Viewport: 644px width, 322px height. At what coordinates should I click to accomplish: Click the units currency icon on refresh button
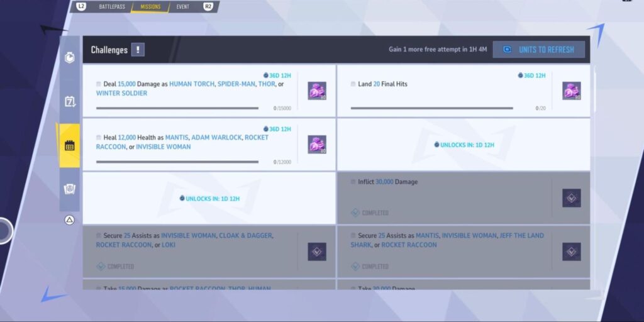coord(508,50)
